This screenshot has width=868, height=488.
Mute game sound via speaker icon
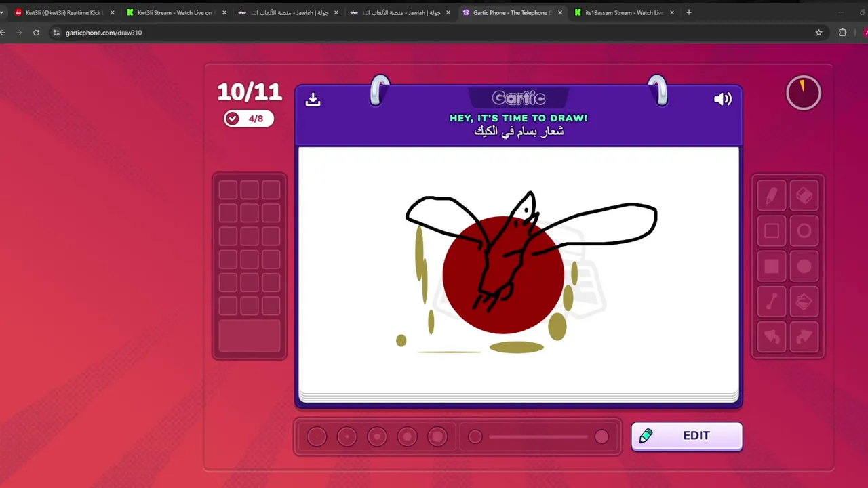pyautogui.click(x=723, y=99)
